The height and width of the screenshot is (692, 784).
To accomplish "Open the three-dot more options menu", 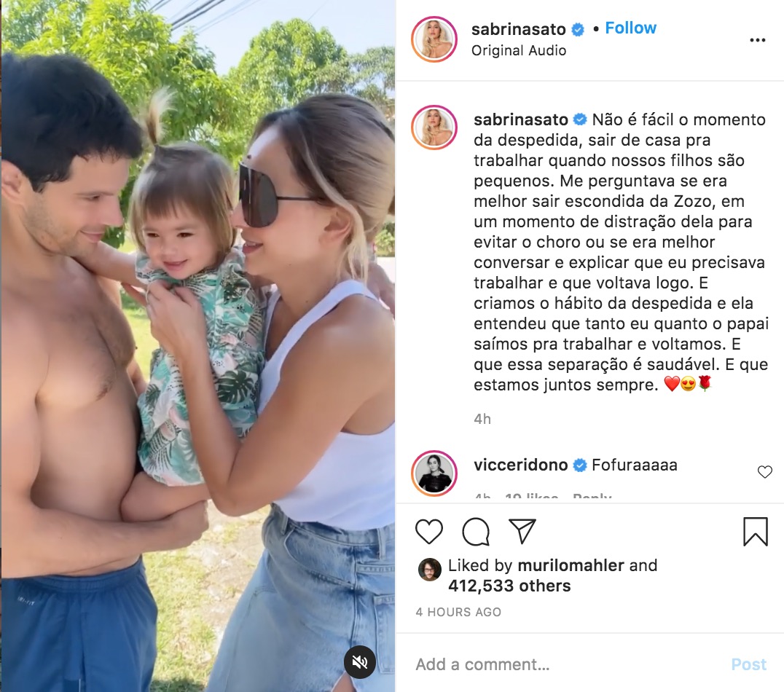I will [758, 40].
